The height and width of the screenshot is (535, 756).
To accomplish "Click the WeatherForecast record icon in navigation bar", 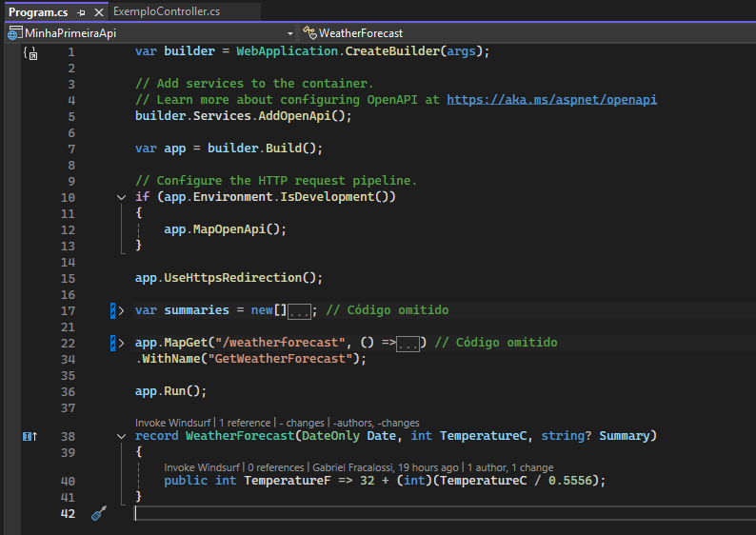I will (309, 32).
